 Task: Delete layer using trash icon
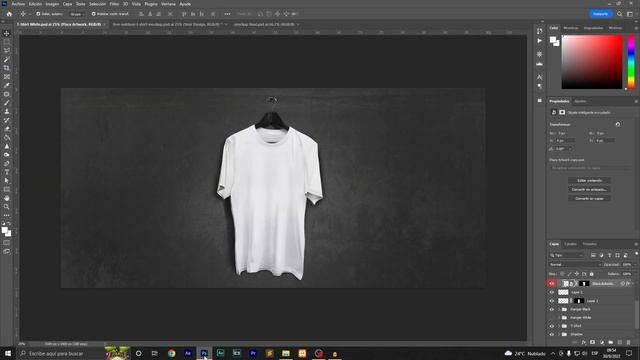click(629, 342)
